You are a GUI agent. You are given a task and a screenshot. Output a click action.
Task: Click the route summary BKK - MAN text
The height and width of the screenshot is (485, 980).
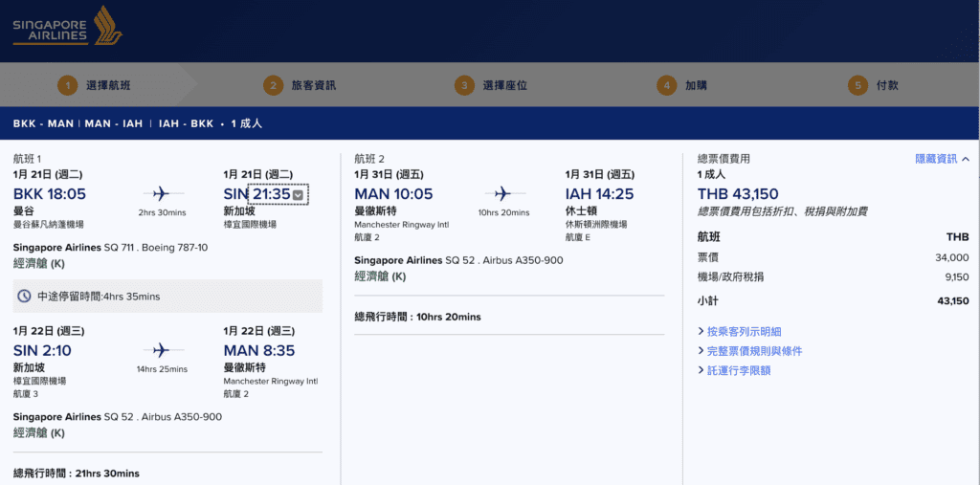point(43,123)
